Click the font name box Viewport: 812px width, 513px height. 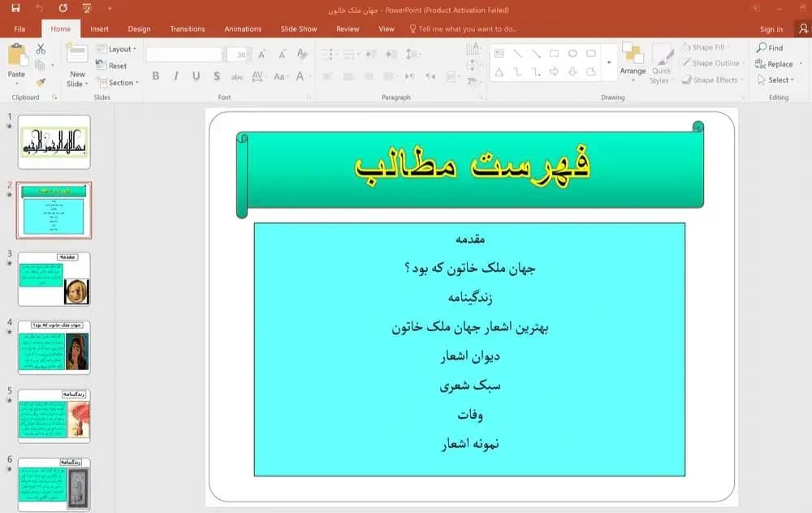pyautogui.click(x=184, y=54)
